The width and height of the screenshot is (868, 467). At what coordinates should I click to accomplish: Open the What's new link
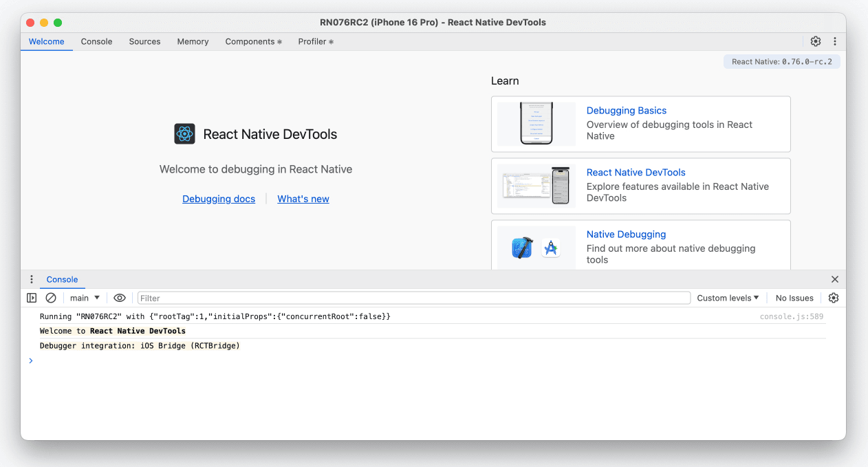pos(303,199)
